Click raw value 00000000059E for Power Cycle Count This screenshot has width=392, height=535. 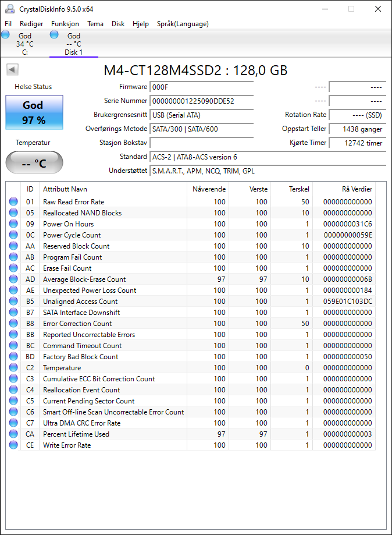(348, 235)
